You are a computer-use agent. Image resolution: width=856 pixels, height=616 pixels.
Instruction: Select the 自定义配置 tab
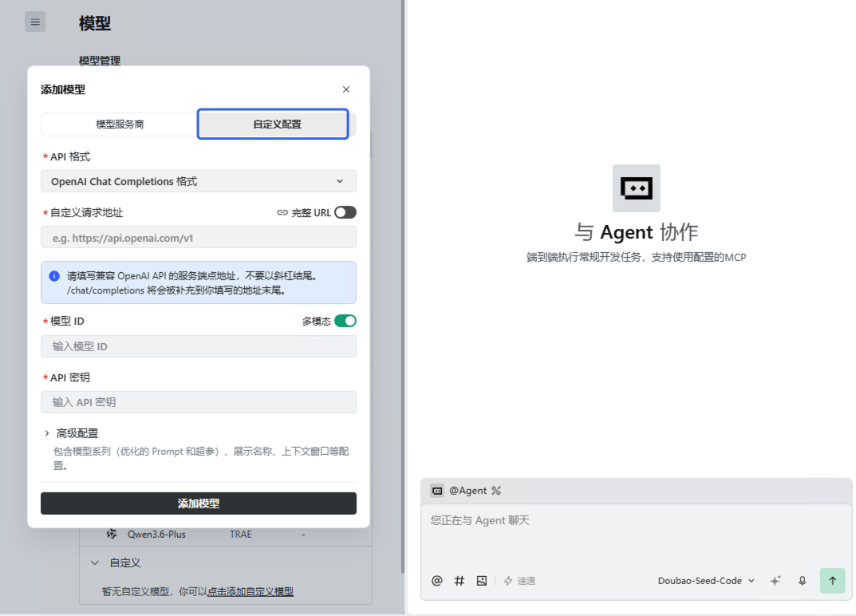273,124
